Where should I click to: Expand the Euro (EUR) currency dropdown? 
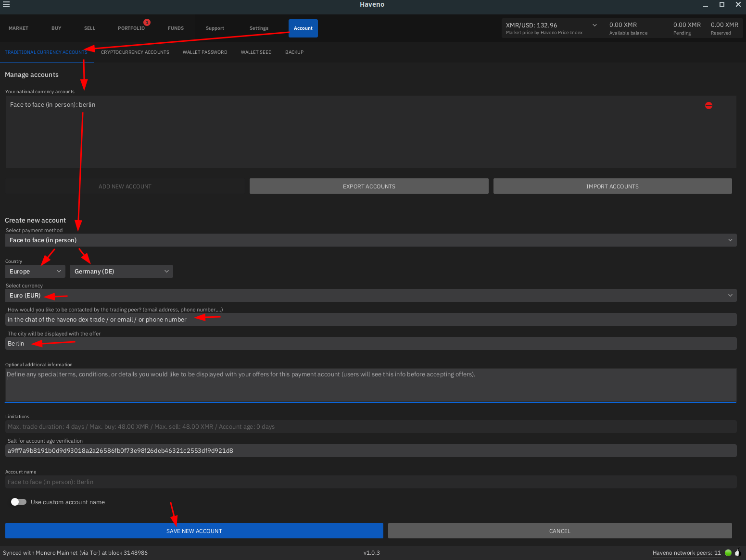[x=371, y=295]
